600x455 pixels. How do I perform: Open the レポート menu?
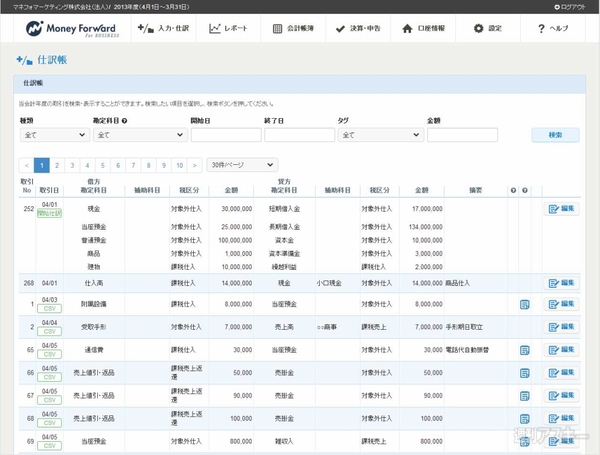pos(230,29)
